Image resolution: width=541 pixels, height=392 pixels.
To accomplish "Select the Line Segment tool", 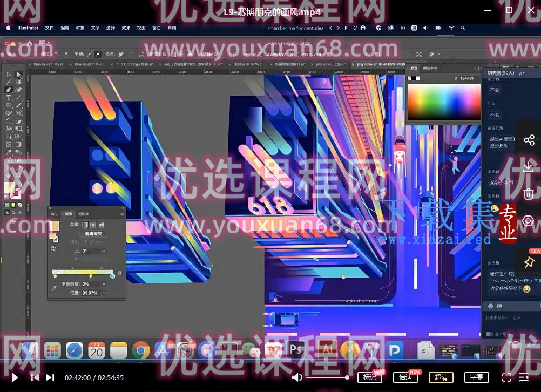I will [18, 98].
